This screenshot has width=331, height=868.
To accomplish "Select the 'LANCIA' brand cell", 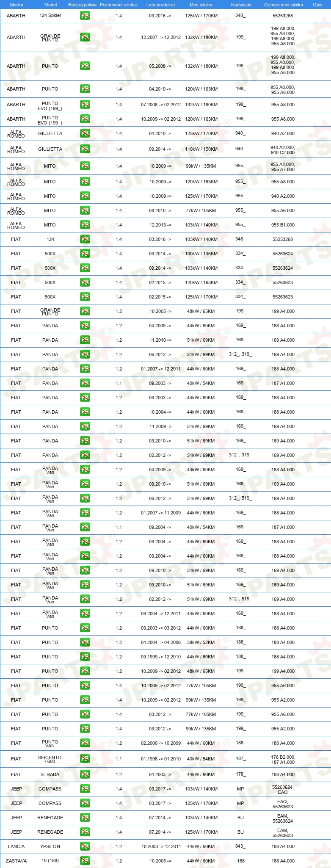I will point(16,846).
